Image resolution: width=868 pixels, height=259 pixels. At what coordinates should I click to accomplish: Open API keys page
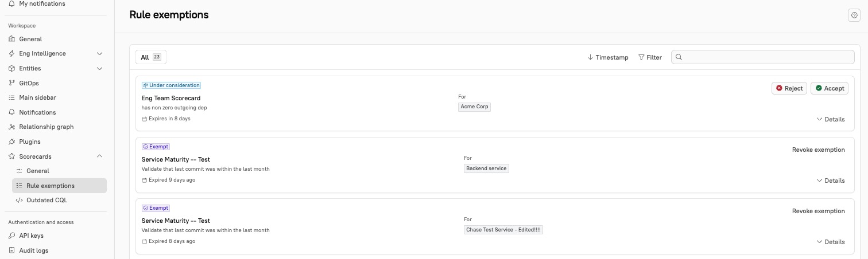31,236
